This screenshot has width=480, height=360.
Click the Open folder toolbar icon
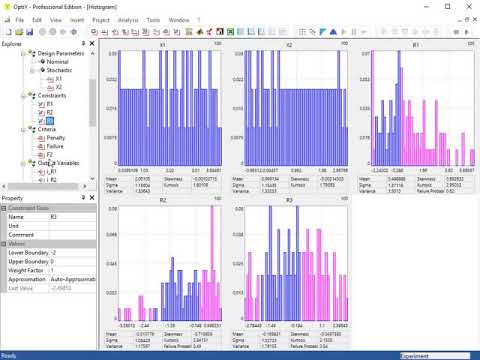19,32
